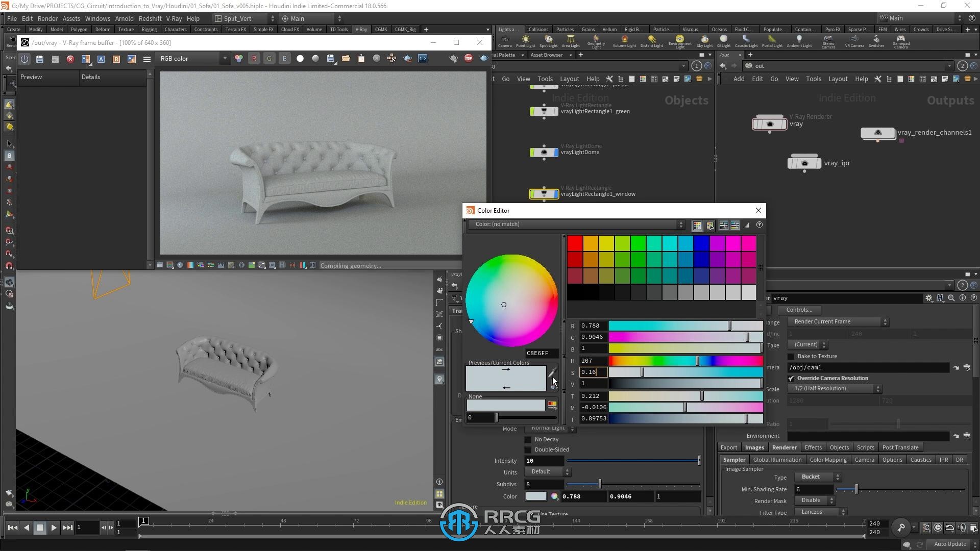Open the folder load image icon in frame buffer

tap(346, 59)
